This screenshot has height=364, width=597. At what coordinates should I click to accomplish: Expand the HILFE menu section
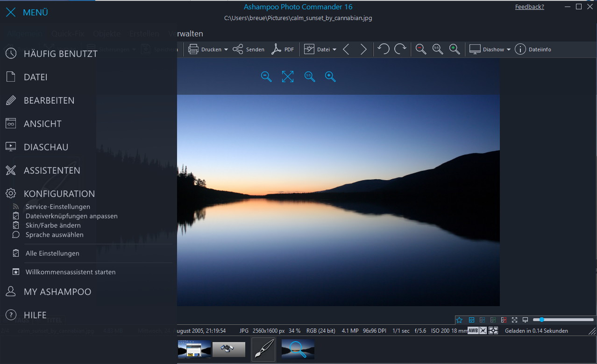[35, 315]
